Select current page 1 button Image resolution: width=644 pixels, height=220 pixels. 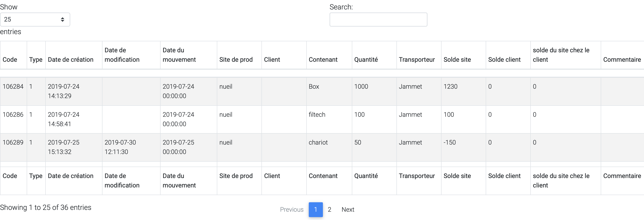[315, 209]
